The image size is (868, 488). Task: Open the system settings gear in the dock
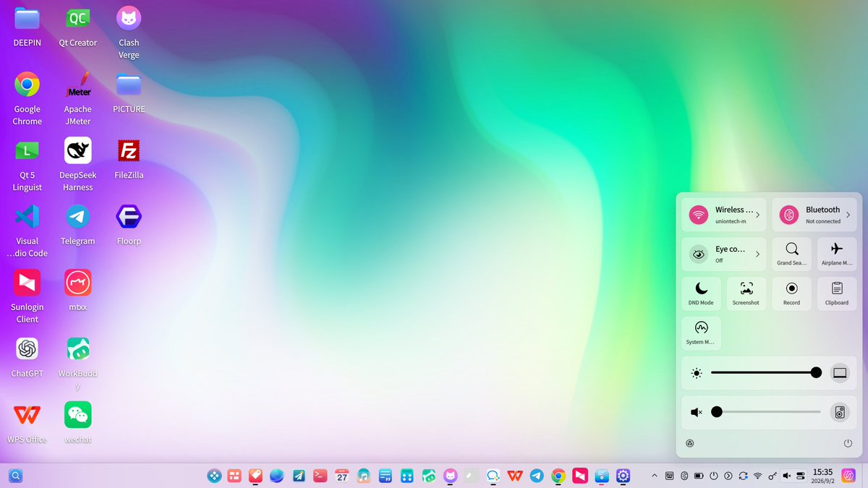[x=623, y=476]
